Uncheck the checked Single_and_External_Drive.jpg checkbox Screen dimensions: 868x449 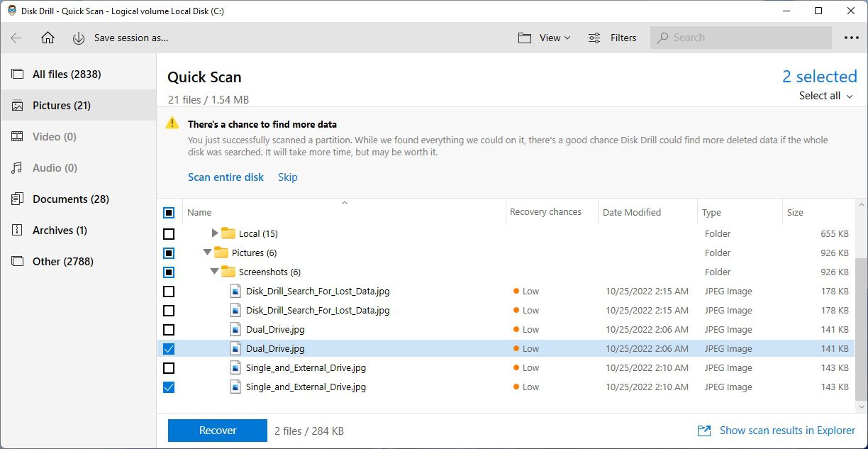tap(169, 387)
